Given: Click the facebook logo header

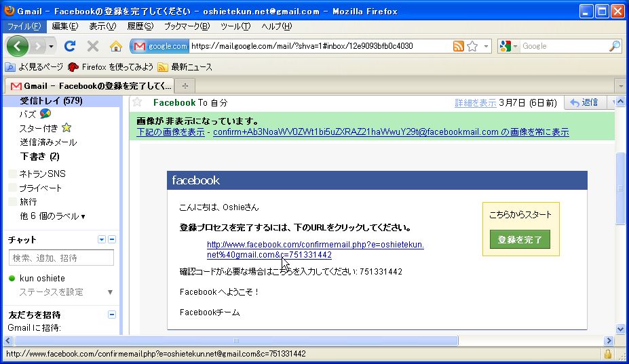Looking at the screenshot, I should coord(196,180).
